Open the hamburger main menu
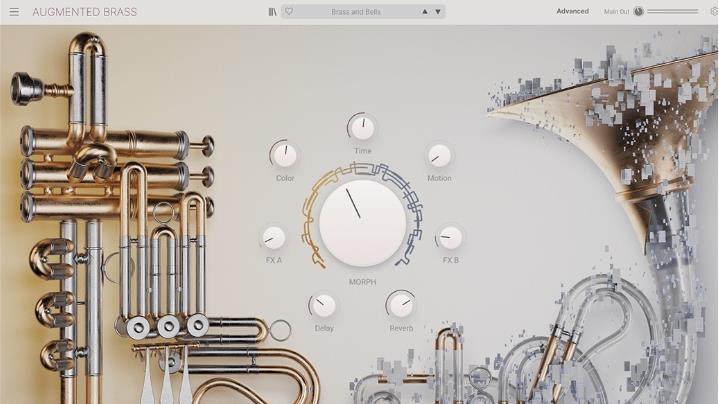 click(x=14, y=12)
